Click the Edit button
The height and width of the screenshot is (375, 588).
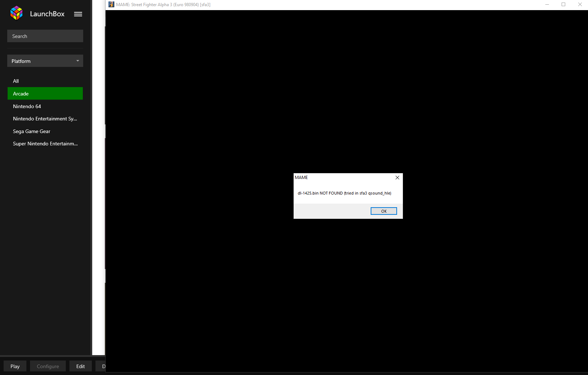[x=80, y=366]
